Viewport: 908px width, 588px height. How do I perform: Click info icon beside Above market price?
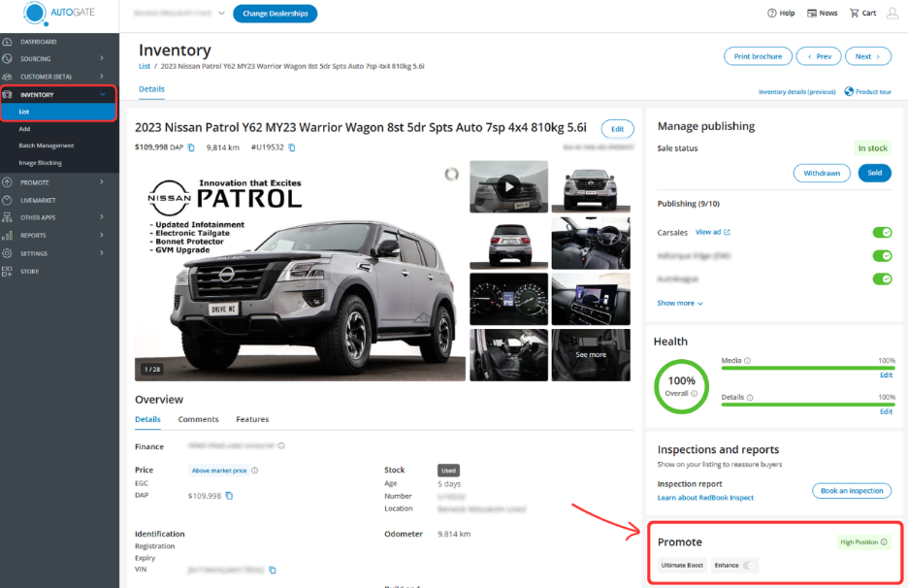click(255, 471)
